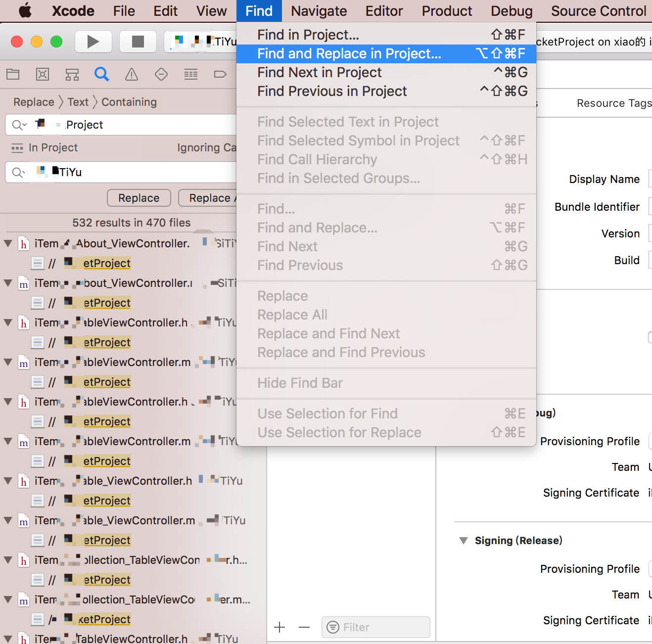Image resolution: width=652 pixels, height=644 pixels.
Task: Click header file icon of About_ViewController.h
Action: tap(23, 244)
